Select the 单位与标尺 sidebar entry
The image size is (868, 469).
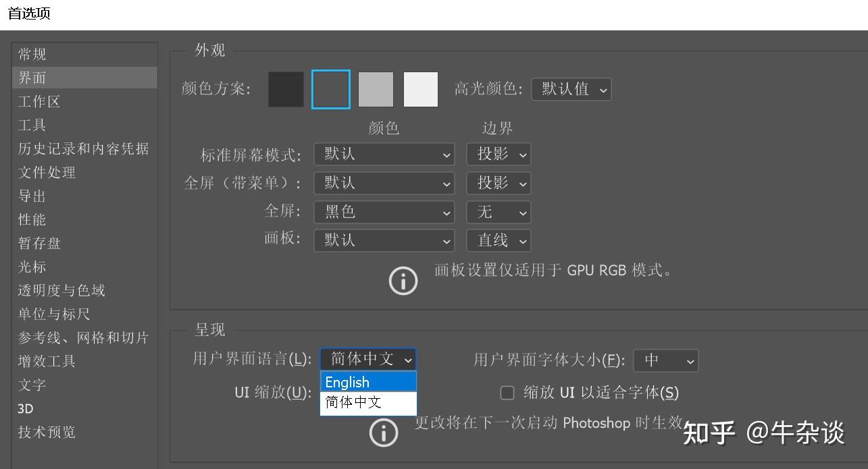click(54, 314)
